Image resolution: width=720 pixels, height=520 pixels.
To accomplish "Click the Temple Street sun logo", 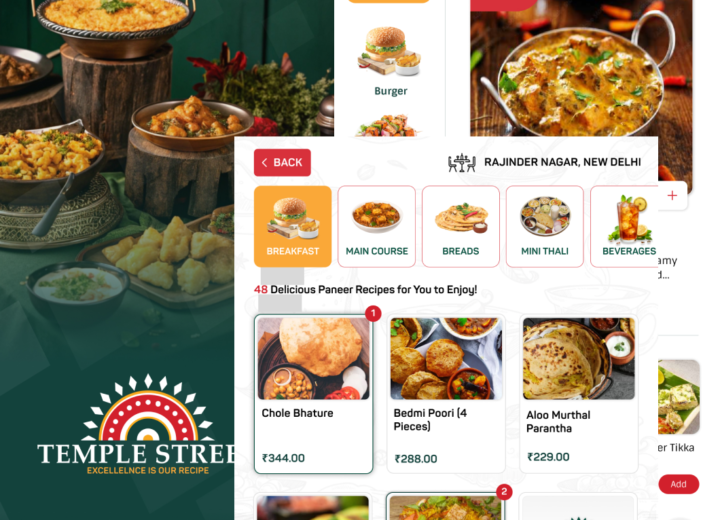I will (x=148, y=408).
